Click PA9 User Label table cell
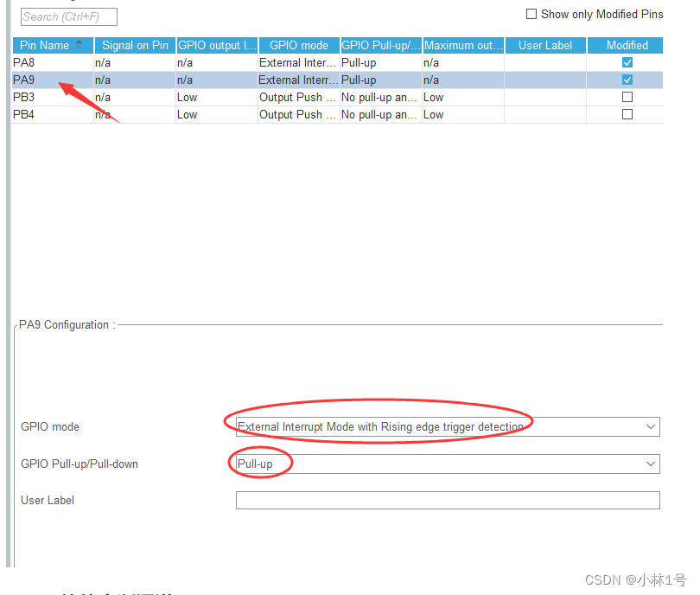Screen dimensions: 700x595 (x=545, y=80)
